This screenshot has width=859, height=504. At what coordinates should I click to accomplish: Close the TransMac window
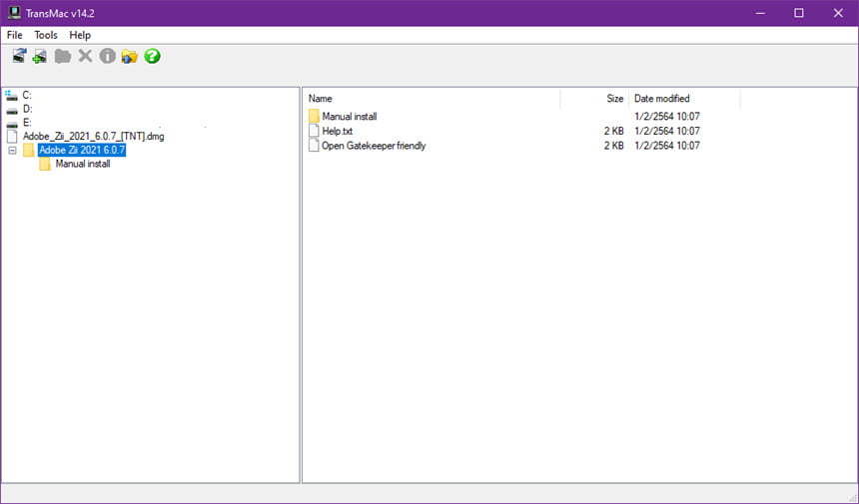838,13
